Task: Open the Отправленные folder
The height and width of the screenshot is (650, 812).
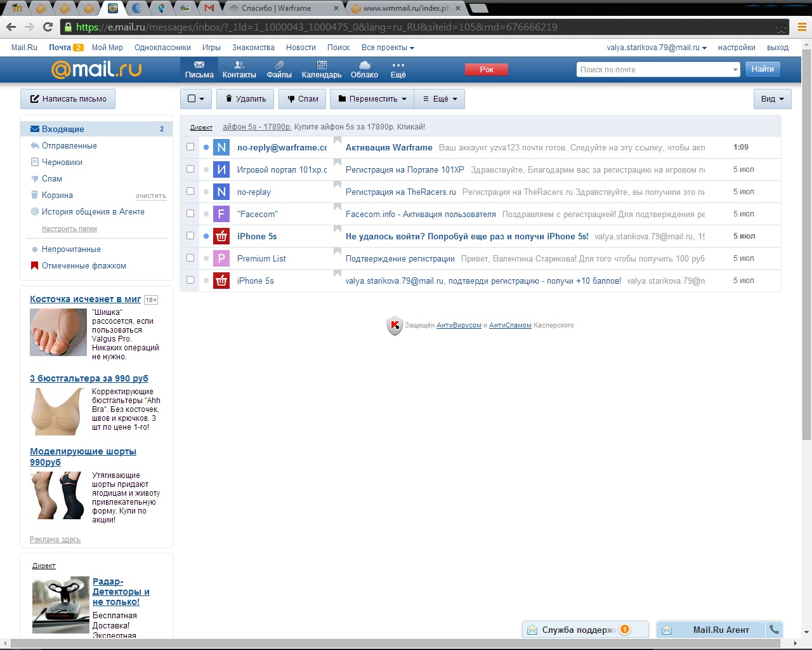Action: (x=69, y=146)
